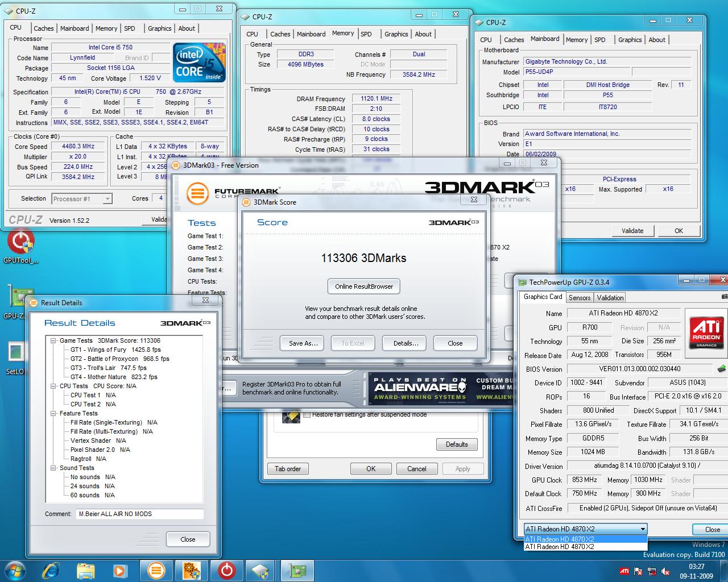Image resolution: width=728 pixels, height=582 pixels.
Task: Click Save As in 3DMark Score
Action: tap(303, 343)
